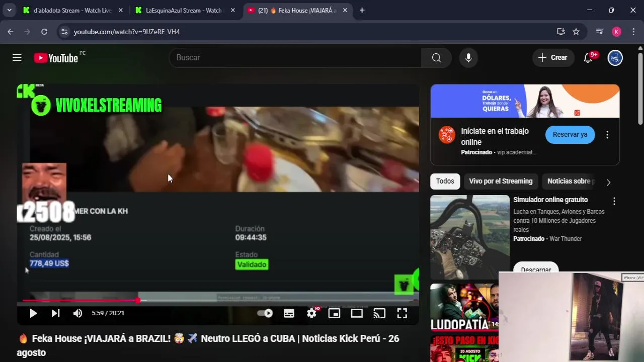Toggle subtitles in the player
644x362 pixels.
289,313
